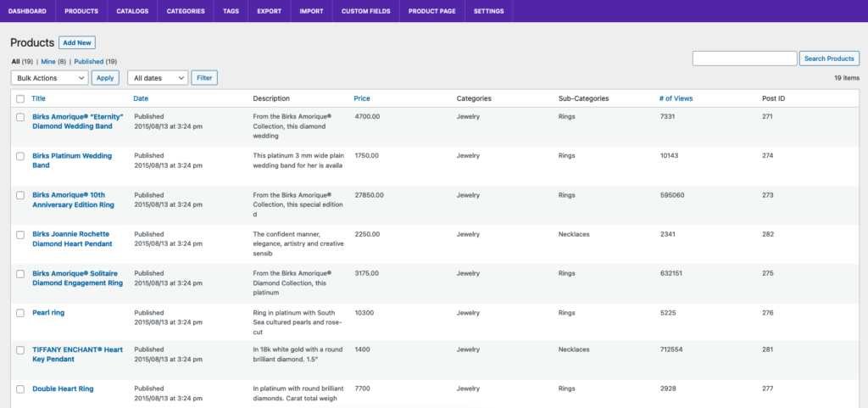Click the view count 712554

click(x=671, y=349)
